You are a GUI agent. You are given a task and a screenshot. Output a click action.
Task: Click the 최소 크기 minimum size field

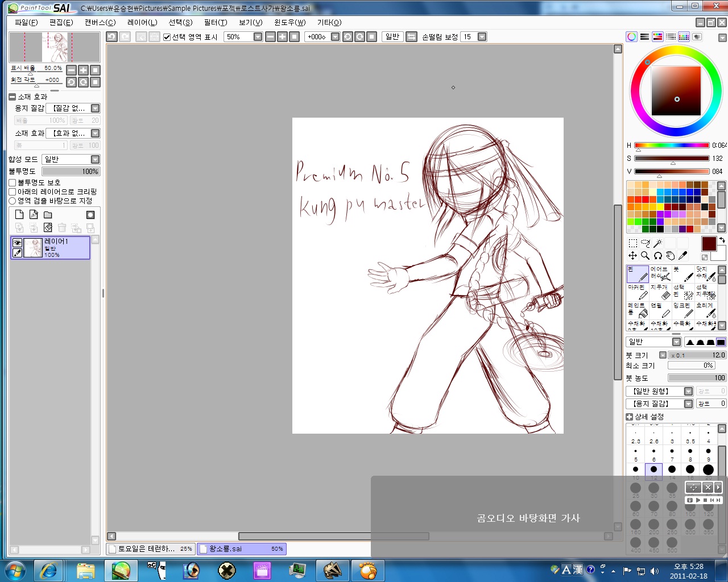[691, 365]
